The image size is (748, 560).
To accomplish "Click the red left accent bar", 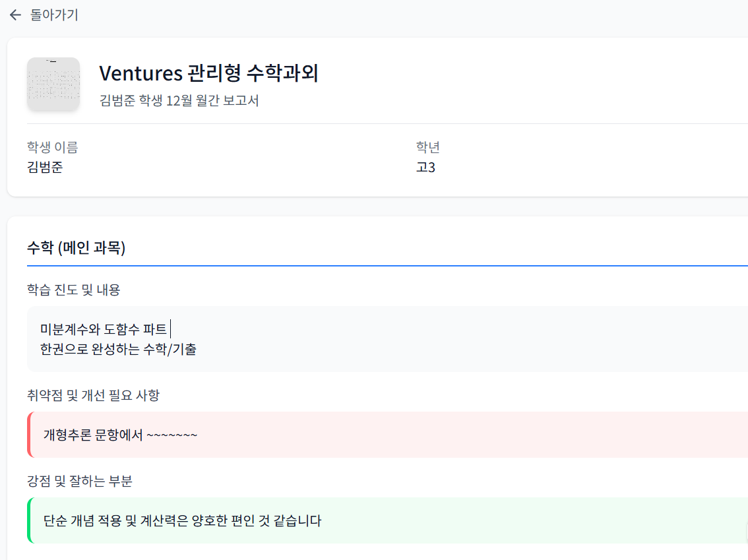I will pyautogui.click(x=29, y=435).
